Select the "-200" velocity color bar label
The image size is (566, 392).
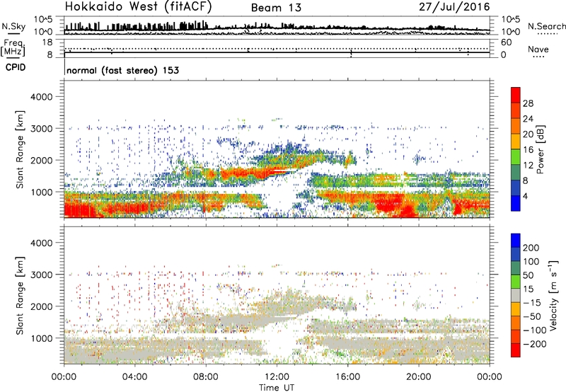534,344
